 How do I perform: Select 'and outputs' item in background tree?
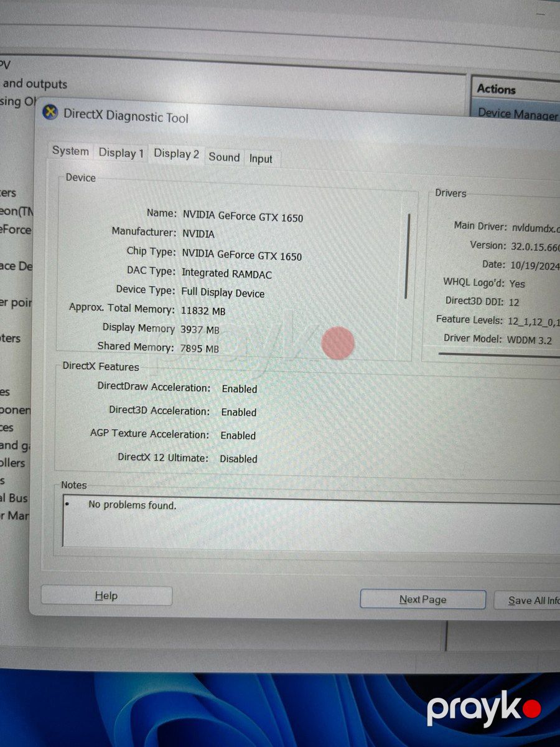pos(34,83)
